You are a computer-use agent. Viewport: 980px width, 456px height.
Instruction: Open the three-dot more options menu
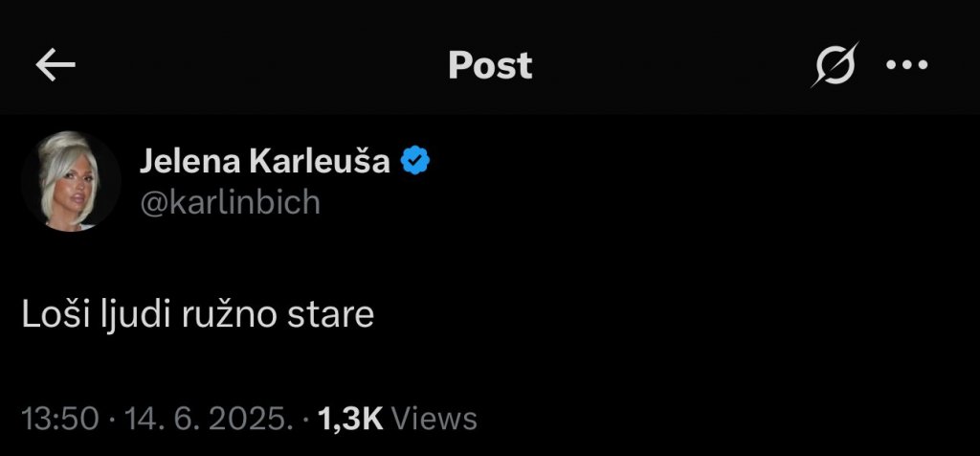pos(907,65)
